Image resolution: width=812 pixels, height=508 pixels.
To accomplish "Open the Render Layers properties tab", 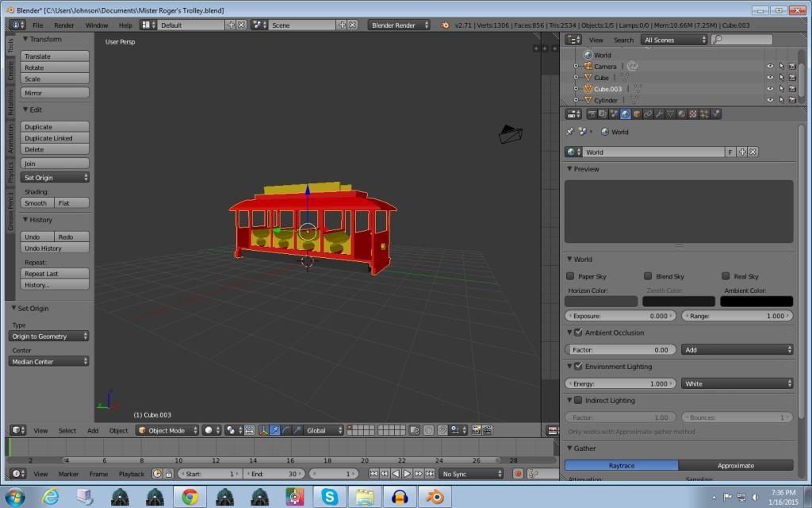I will [603, 114].
